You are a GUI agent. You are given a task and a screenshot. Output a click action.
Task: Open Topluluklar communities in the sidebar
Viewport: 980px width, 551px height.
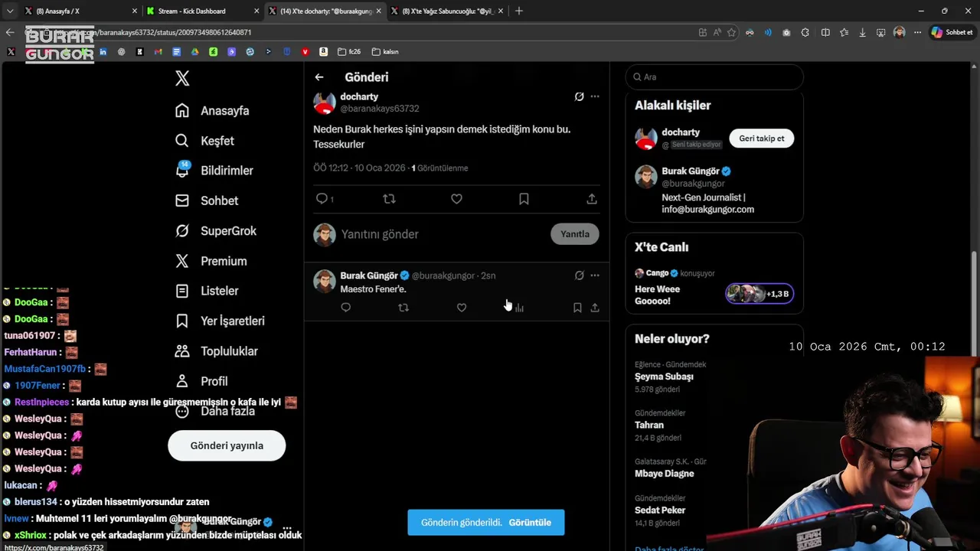point(217,351)
